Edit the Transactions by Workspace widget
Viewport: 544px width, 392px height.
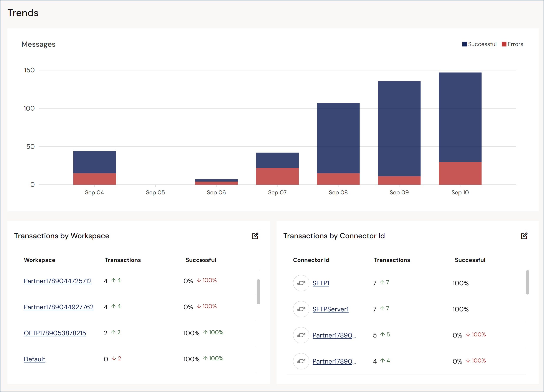click(255, 236)
